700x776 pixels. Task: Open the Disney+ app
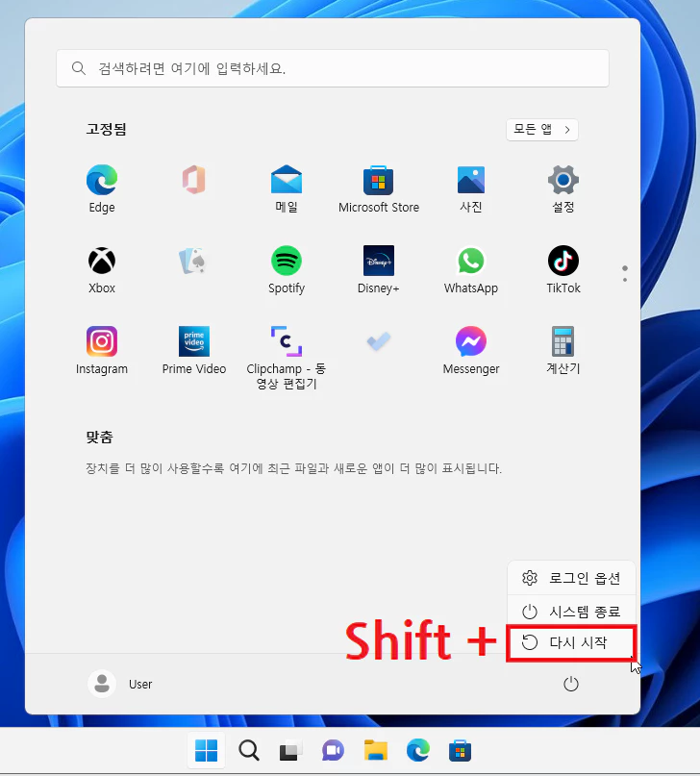(x=379, y=269)
